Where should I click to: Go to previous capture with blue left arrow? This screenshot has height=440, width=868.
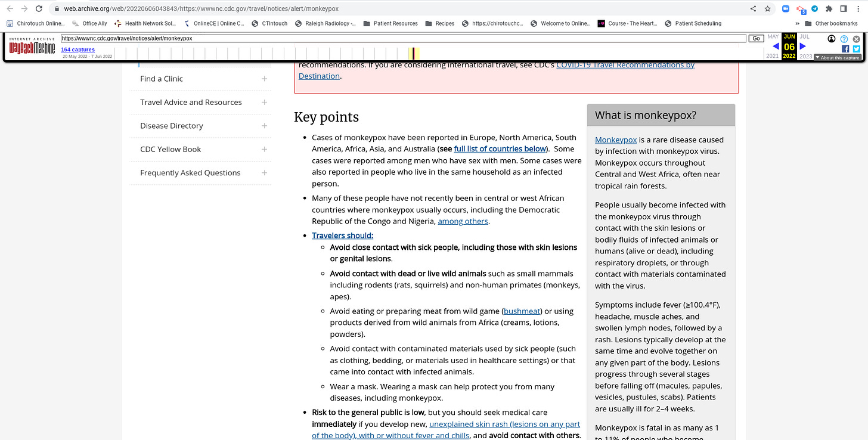pos(776,46)
